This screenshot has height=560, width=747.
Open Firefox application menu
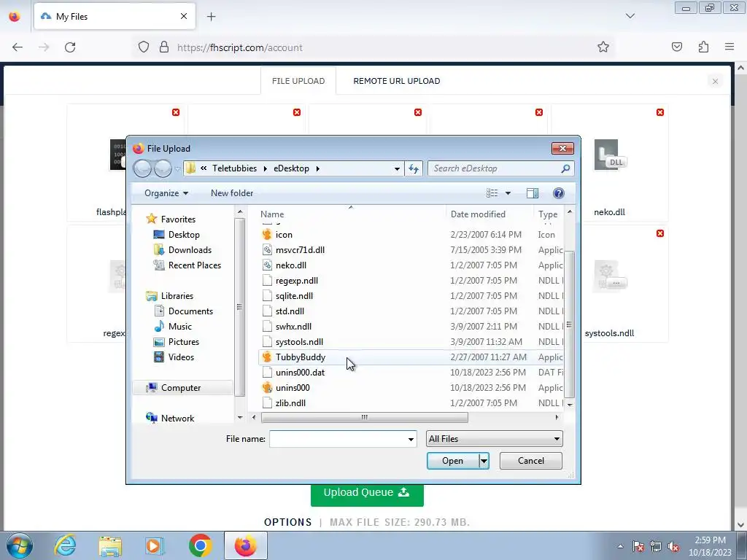(x=729, y=47)
